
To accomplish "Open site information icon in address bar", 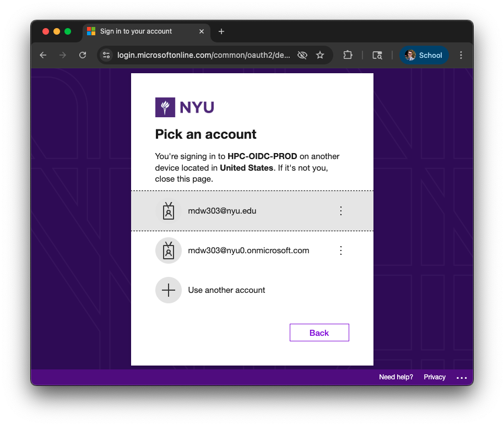I will (107, 55).
